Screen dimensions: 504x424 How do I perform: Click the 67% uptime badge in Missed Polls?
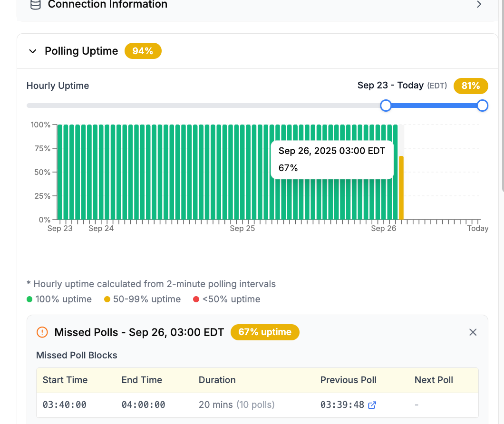tap(265, 332)
